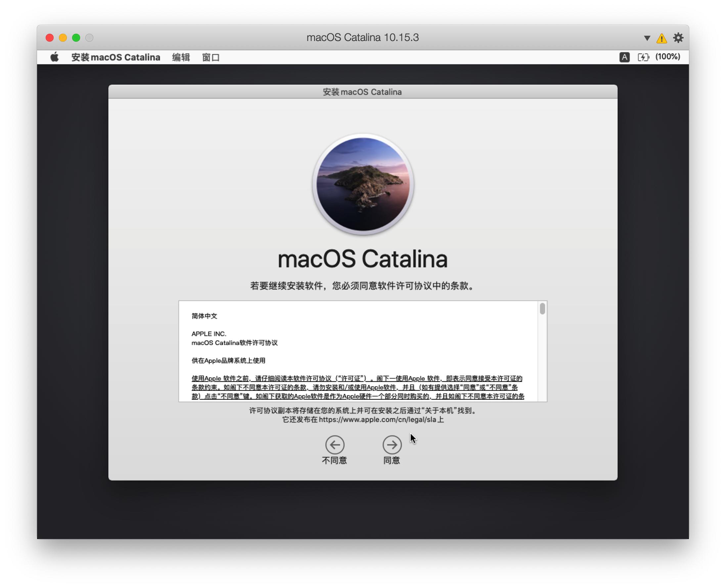
Task: Open the 窗口 menu
Action: click(x=210, y=57)
